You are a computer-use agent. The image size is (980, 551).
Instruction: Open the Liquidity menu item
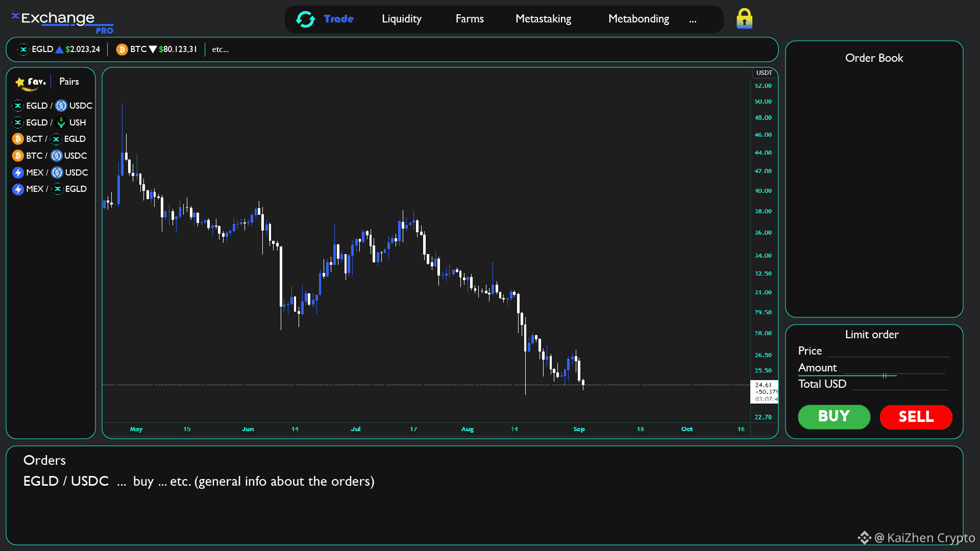401,19
